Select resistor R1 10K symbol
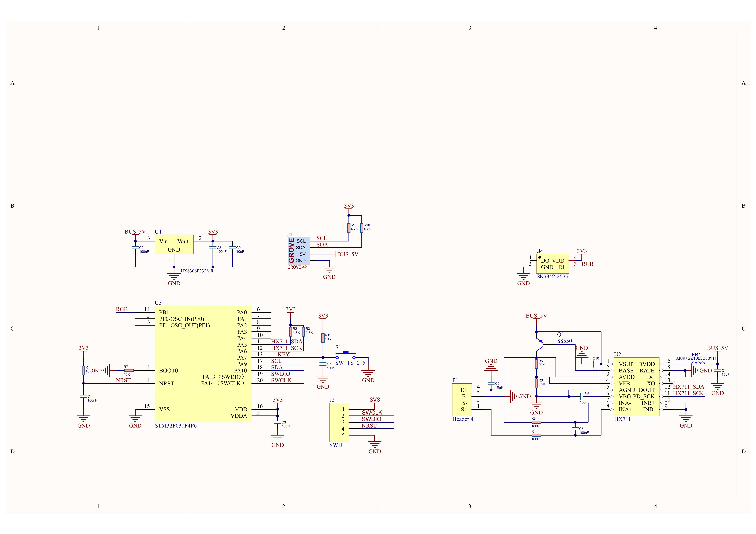 click(83, 370)
